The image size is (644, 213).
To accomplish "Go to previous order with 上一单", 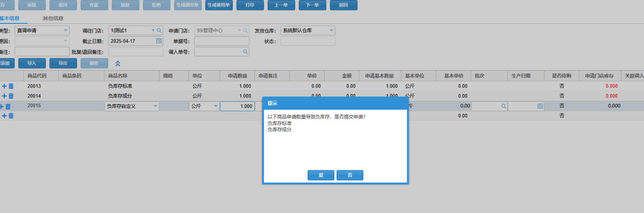I will point(281,5).
